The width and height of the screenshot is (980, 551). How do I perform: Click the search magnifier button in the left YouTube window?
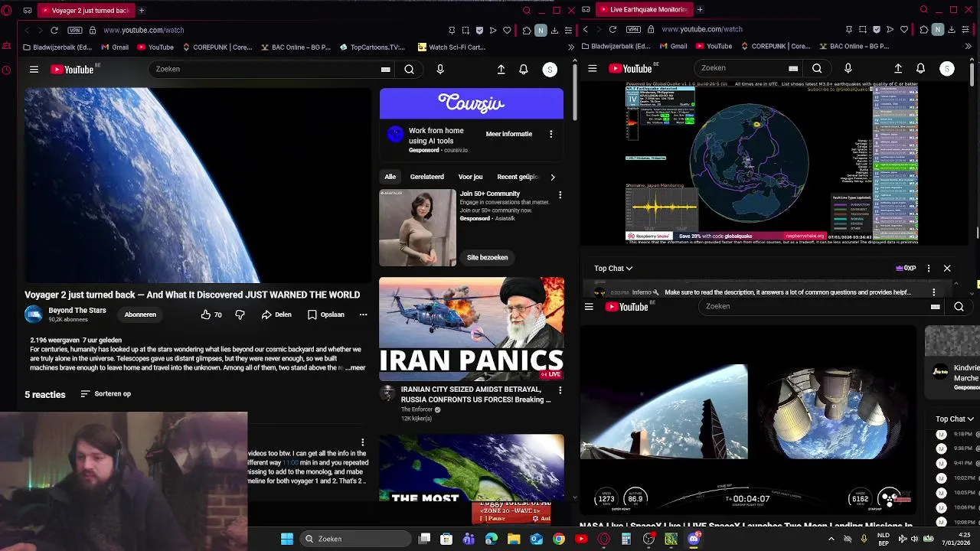tap(410, 70)
